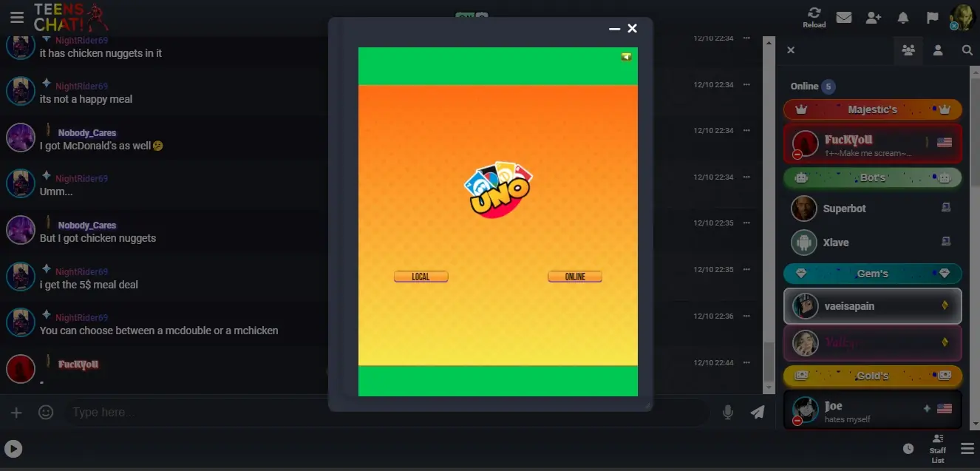Open options for 'I got McDonald's as well'
The width and height of the screenshot is (980, 471).
[746, 130]
